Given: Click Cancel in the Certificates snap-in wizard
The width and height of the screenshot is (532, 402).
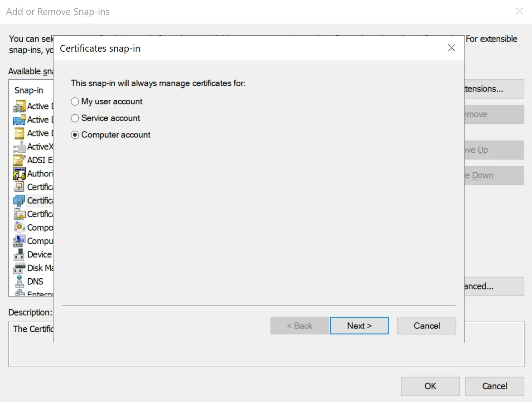Looking at the screenshot, I should 426,326.
